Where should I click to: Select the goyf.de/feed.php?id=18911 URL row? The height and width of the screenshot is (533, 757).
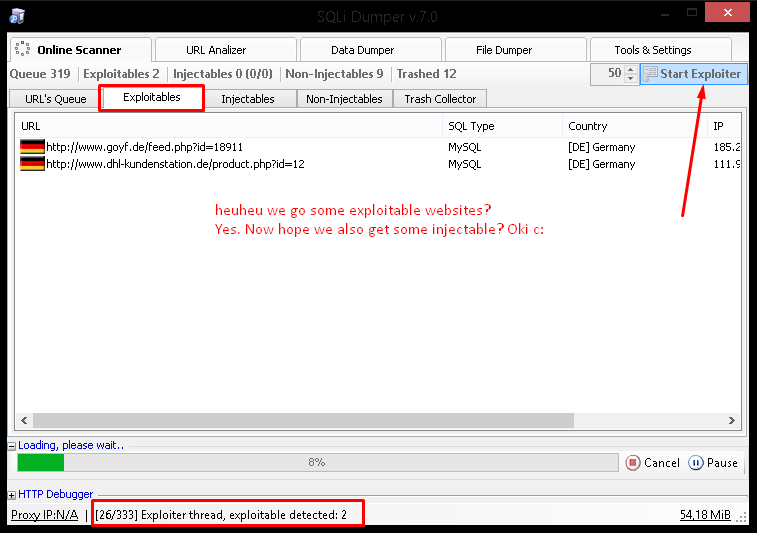coord(144,147)
